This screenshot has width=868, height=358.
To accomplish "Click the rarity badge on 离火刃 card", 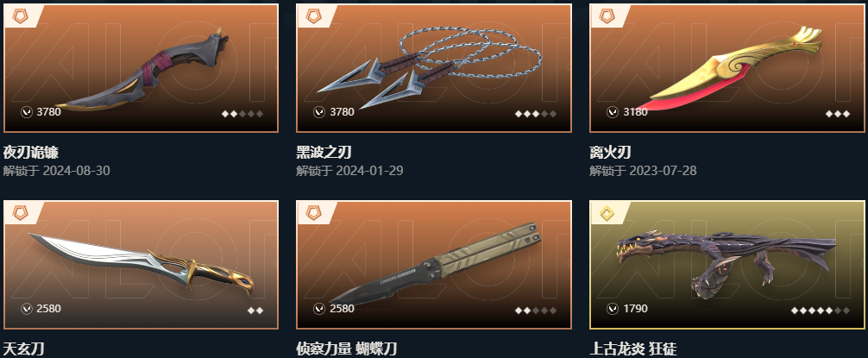I will click(x=607, y=16).
